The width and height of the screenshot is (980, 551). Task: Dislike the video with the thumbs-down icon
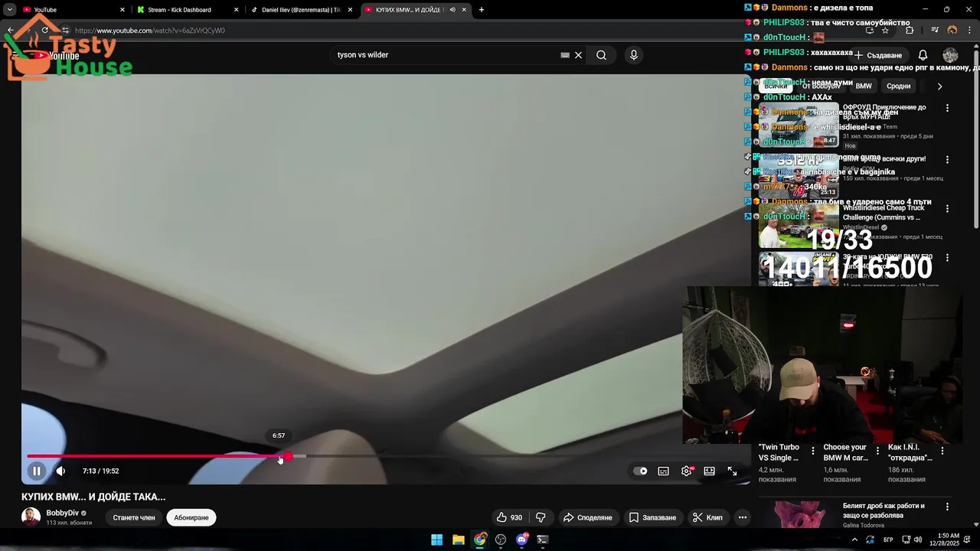[x=541, y=517]
